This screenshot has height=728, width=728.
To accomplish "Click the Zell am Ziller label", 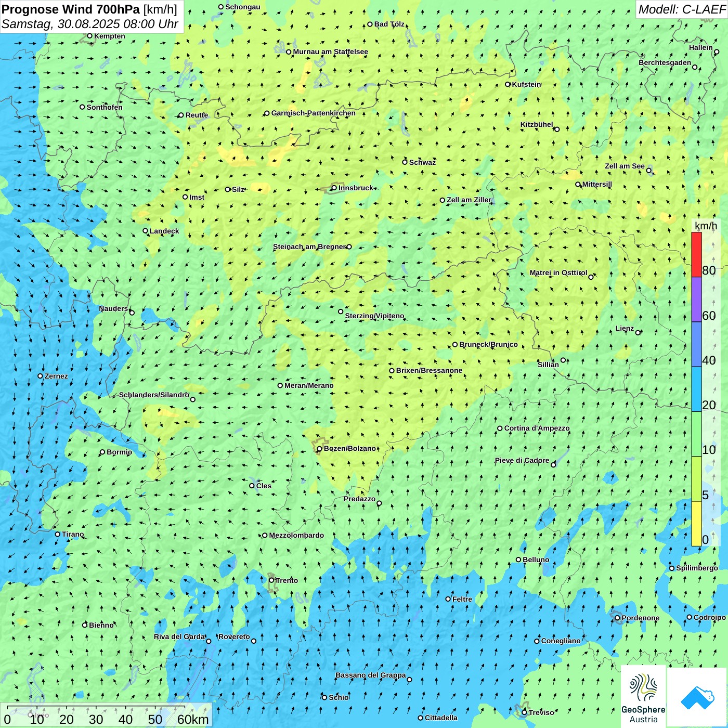I will coord(469,200).
